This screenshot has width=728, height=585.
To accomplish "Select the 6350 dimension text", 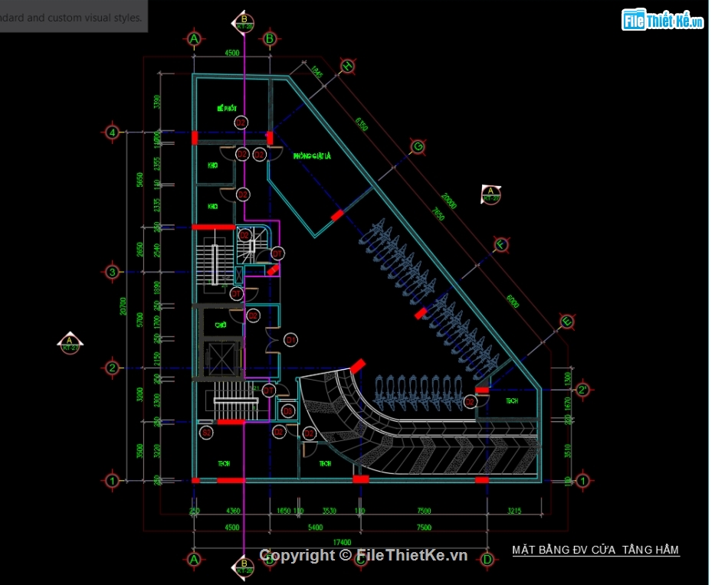I will click(362, 124).
